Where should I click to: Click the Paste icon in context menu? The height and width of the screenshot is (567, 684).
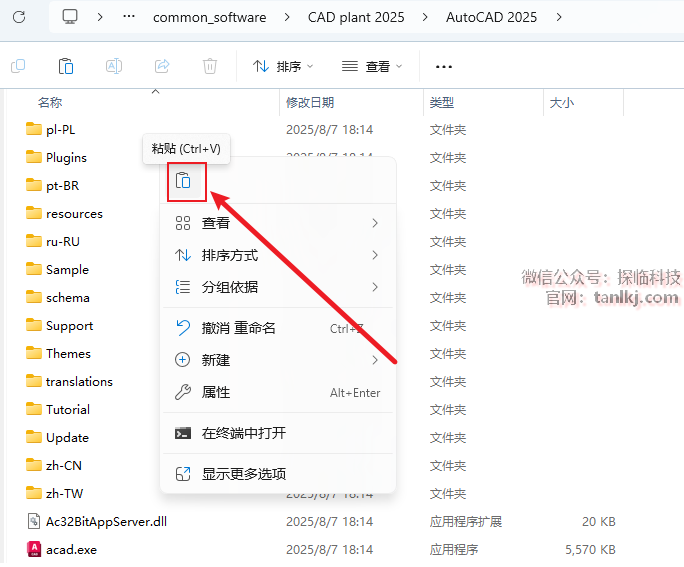(183, 181)
